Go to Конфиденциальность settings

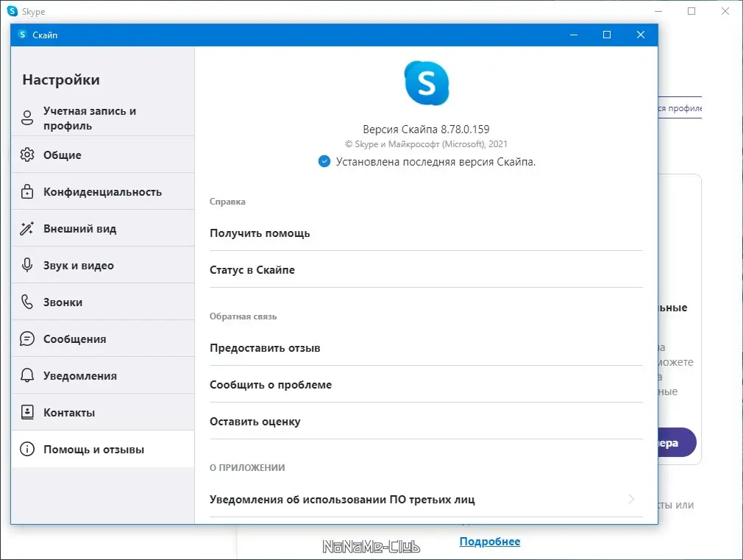point(103,191)
